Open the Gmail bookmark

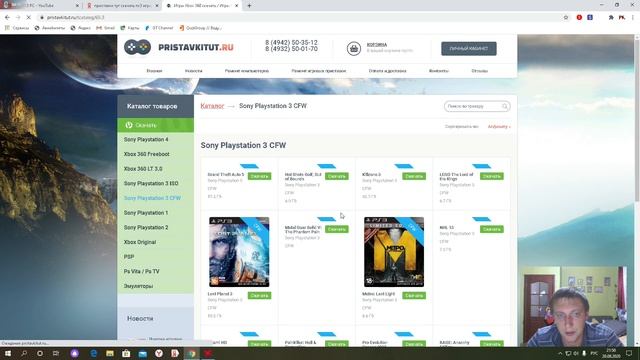click(x=105, y=28)
